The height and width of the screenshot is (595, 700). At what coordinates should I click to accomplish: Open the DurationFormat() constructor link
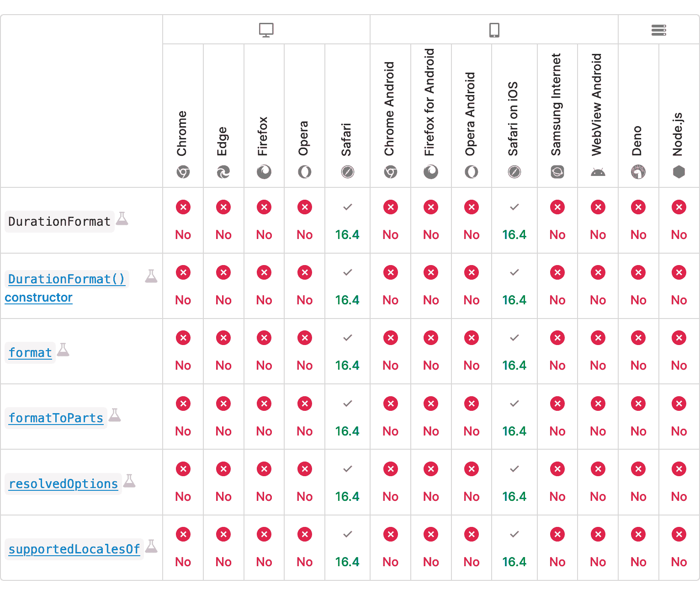pos(66,279)
